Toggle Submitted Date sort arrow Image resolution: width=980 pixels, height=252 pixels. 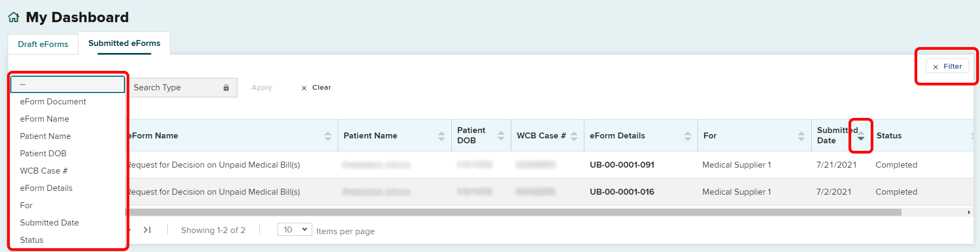click(x=861, y=136)
